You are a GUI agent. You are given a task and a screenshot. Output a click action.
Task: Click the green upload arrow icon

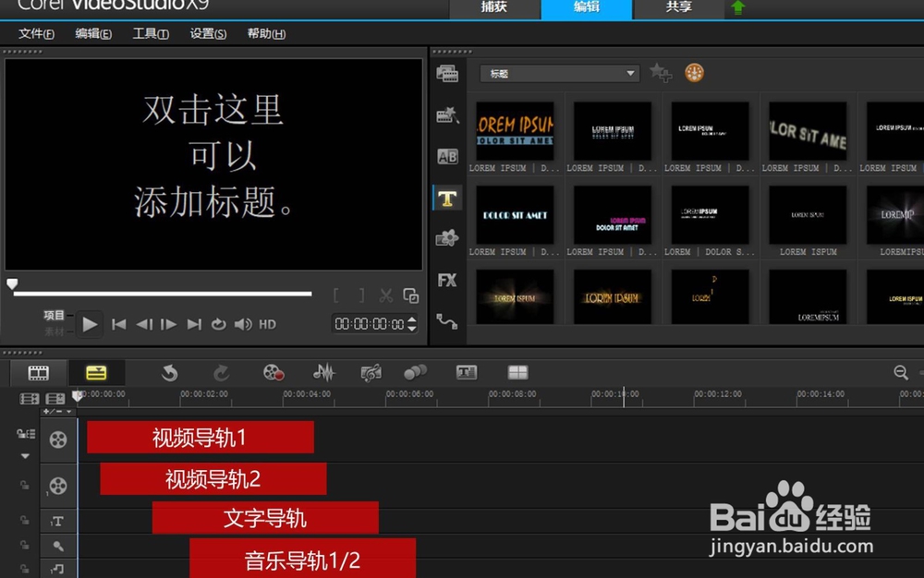tap(737, 7)
